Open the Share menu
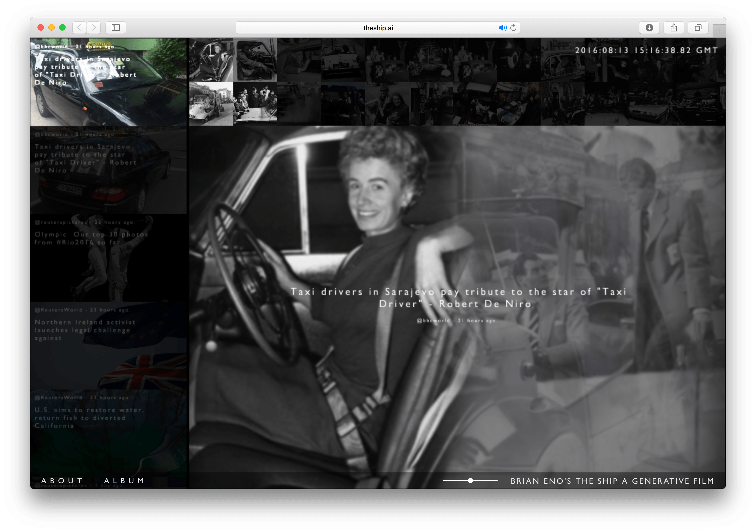The width and height of the screenshot is (756, 532). point(674,28)
